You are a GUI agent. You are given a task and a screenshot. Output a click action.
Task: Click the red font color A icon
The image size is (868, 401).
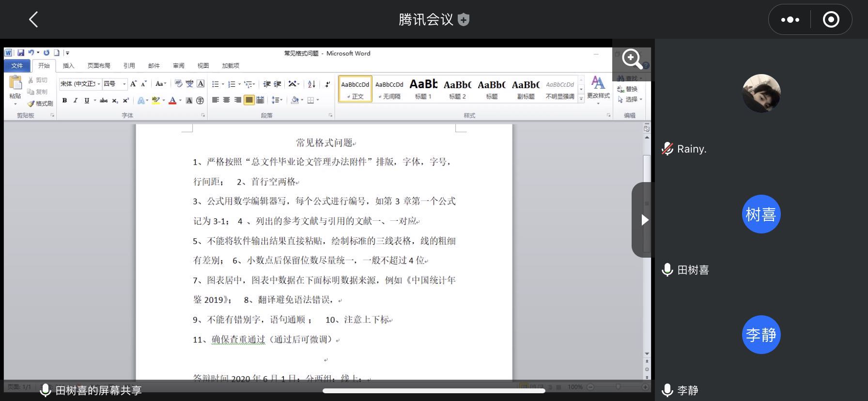pos(172,100)
